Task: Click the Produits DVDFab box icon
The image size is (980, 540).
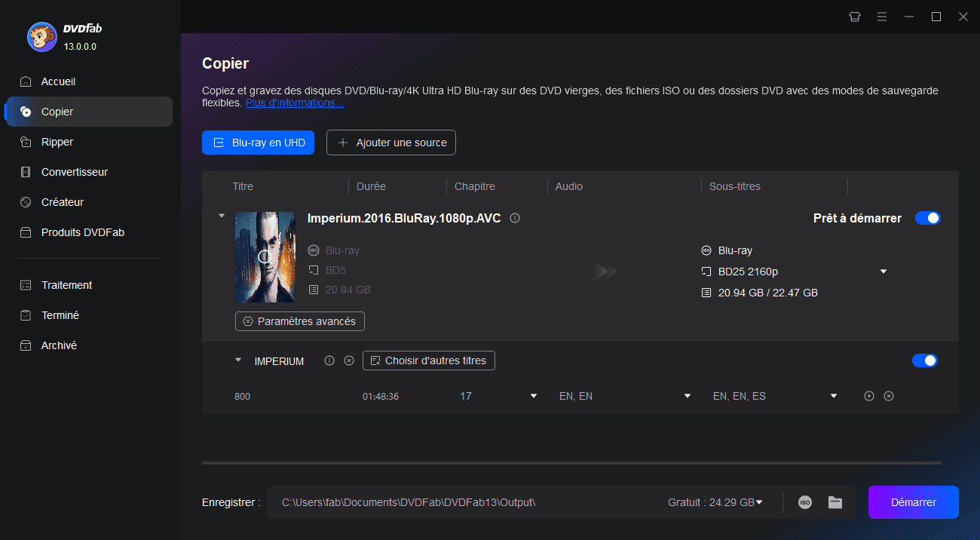Action: pos(26,232)
